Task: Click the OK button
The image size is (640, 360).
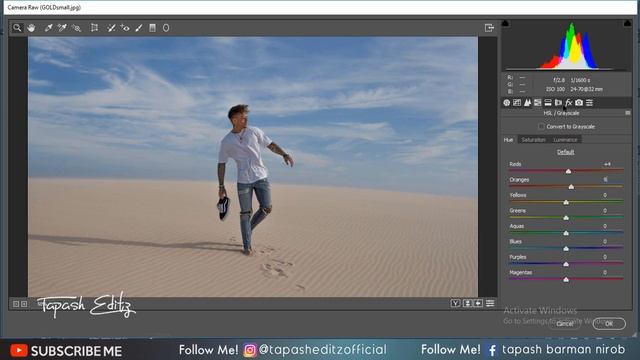Action: (609, 324)
